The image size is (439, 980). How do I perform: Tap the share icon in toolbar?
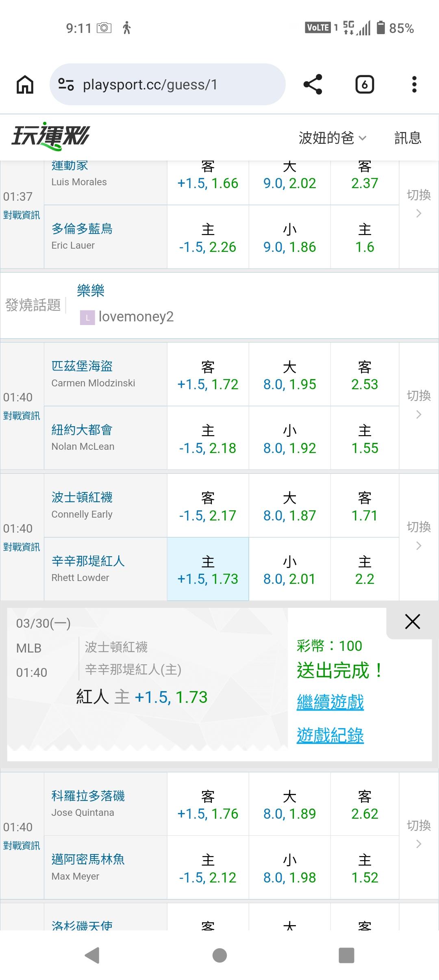[313, 85]
